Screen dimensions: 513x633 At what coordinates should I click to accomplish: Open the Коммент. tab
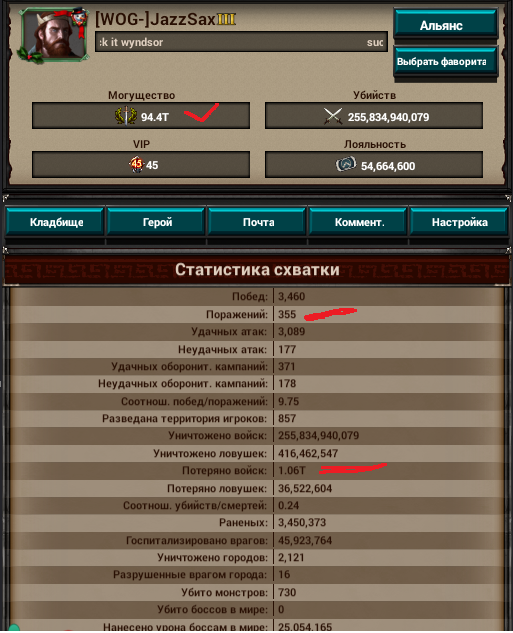pos(359,222)
